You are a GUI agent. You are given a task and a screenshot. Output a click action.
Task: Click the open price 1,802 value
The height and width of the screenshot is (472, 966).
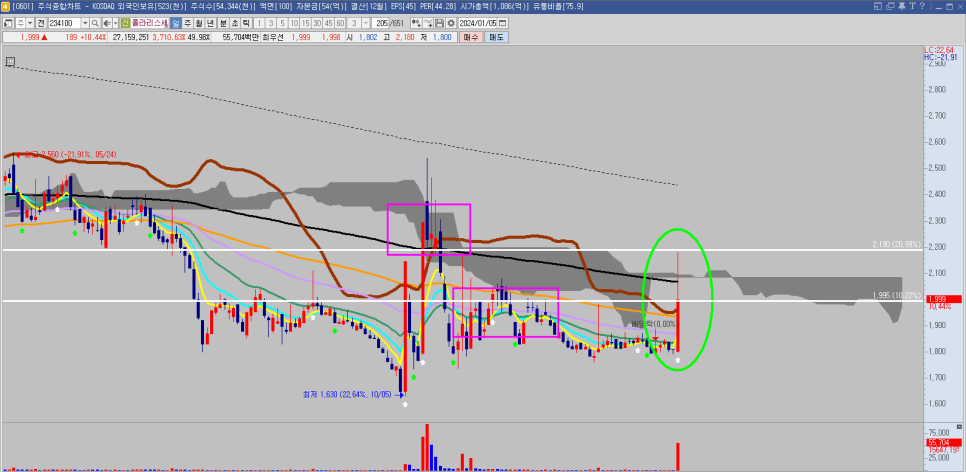(368, 37)
